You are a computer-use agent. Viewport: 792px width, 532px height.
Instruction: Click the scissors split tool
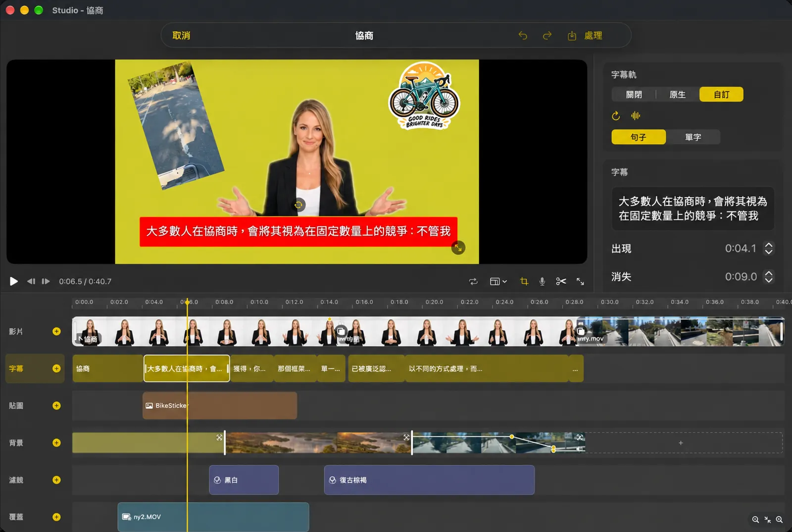point(561,281)
